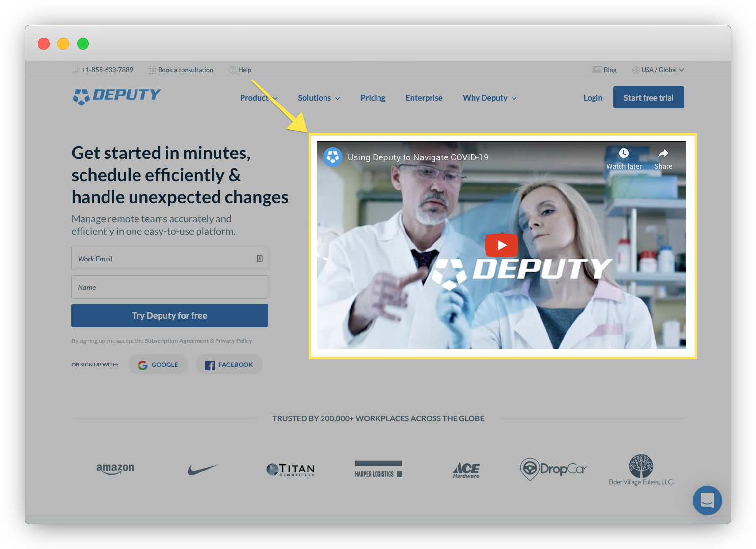Open the Why Deputy dropdown
Image resolution: width=756 pixels, height=549 pixels.
pyautogui.click(x=489, y=98)
